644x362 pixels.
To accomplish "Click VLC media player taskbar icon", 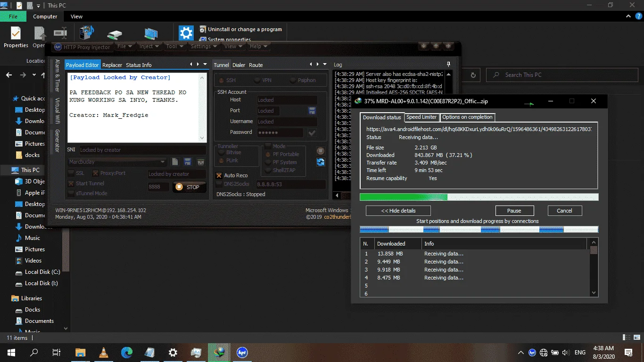I will (x=103, y=352).
